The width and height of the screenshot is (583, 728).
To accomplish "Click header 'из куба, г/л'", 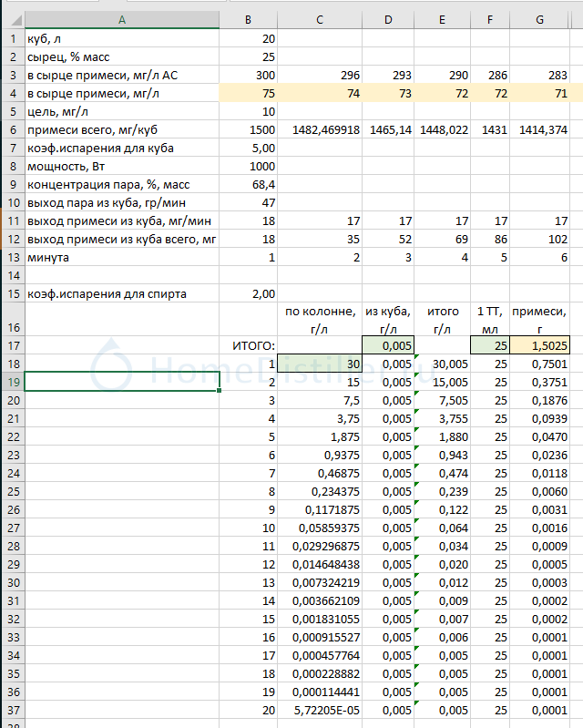I will (x=388, y=320).
